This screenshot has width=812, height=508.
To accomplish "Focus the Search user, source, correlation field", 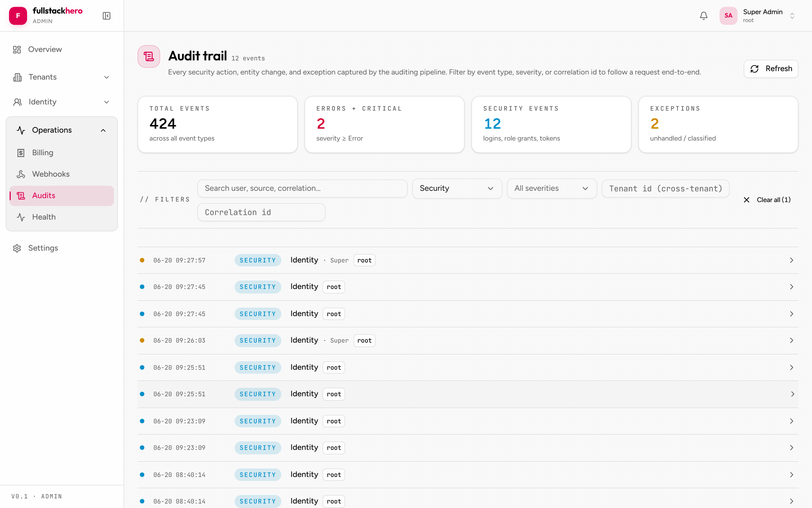I will 302,189.
